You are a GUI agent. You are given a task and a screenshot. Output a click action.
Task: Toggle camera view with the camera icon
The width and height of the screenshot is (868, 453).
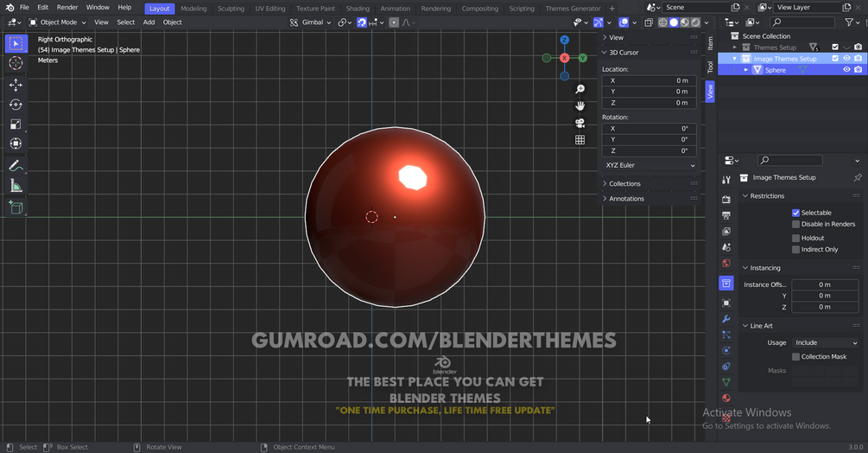(x=580, y=123)
